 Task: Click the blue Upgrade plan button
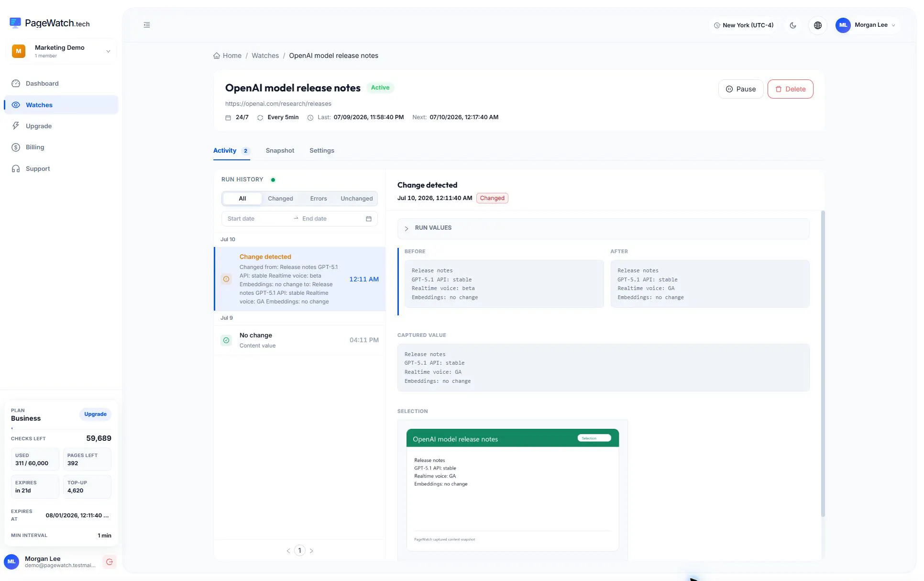pyautogui.click(x=95, y=414)
